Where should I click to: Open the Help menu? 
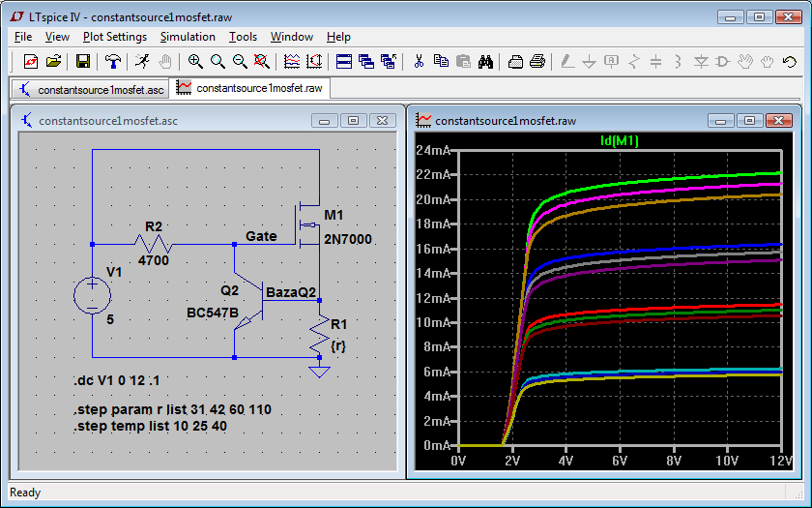pos(338,37)
